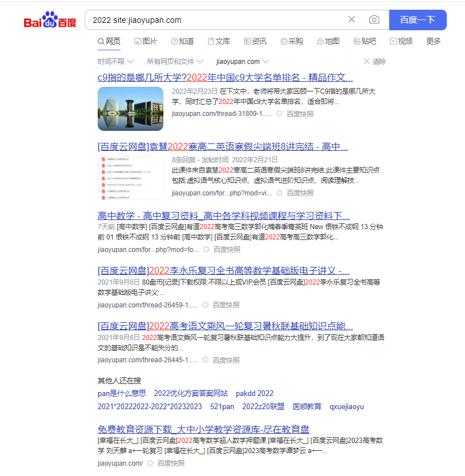Viewport: 465px width, 476px height.
Task: Expand the 所有网页和文件 filter dropdown
Action: [x=175, y=62]
